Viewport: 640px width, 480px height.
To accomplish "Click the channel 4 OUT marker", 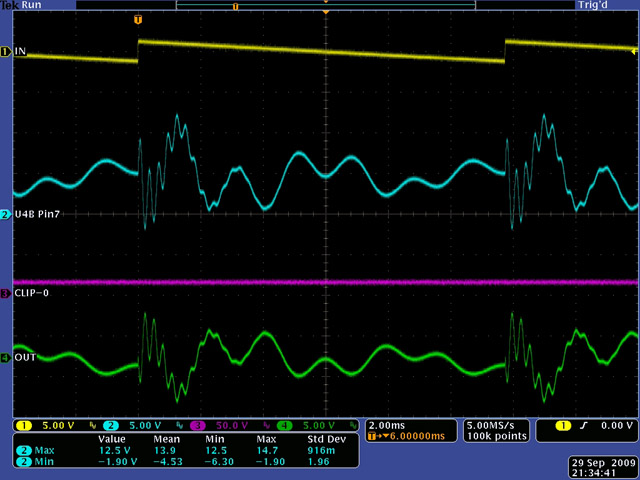I will click(6, 357).
